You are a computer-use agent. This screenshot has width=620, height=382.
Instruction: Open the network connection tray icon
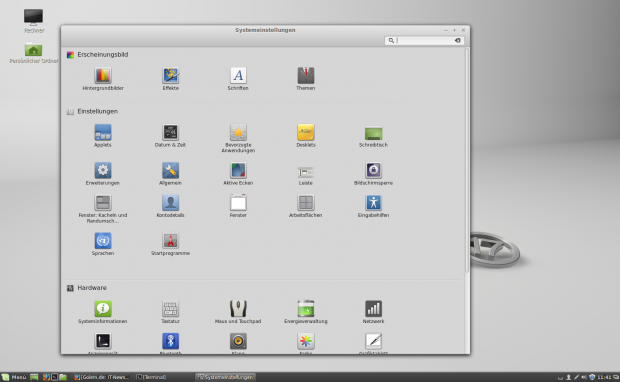coord(576,377)
